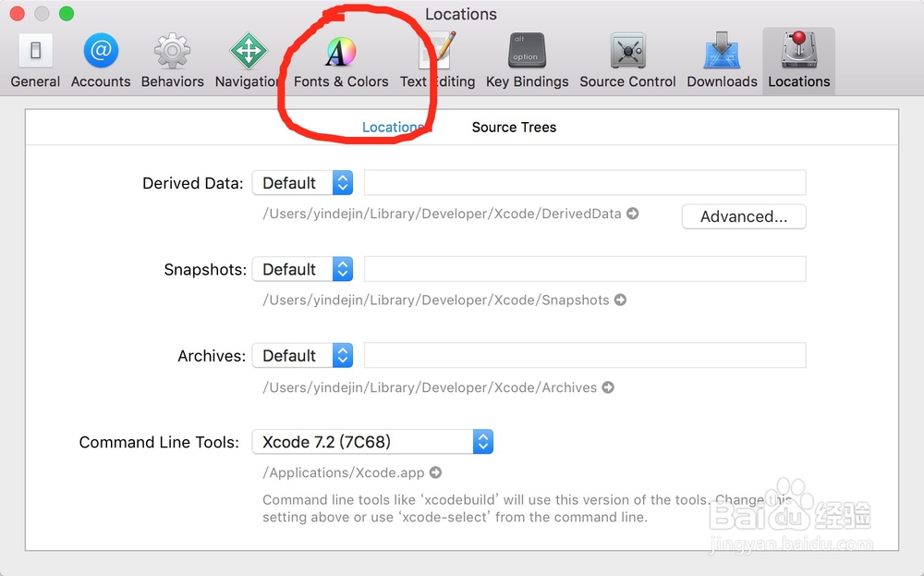Reveal the Snapshots folder via arrow icon
Image resolution: width=924 pixels, height=576 pixels.
pyautogui.click(x=620, y=300)
